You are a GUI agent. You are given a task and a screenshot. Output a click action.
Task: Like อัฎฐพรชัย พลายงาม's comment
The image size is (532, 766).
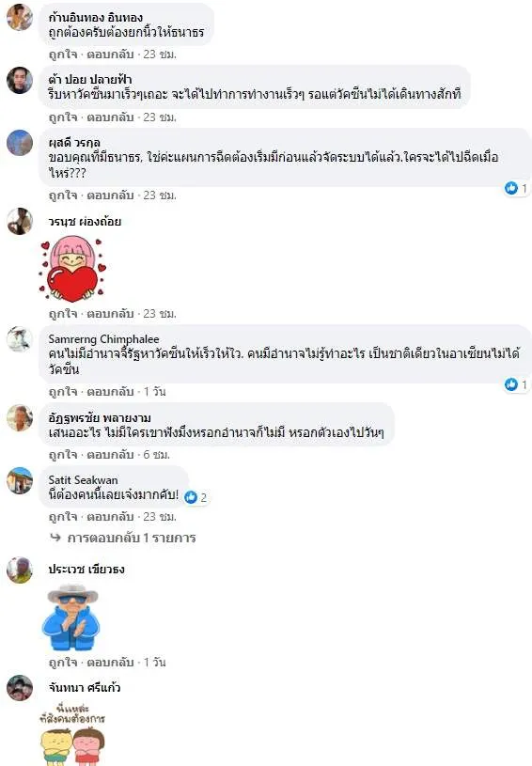point(63,455)
